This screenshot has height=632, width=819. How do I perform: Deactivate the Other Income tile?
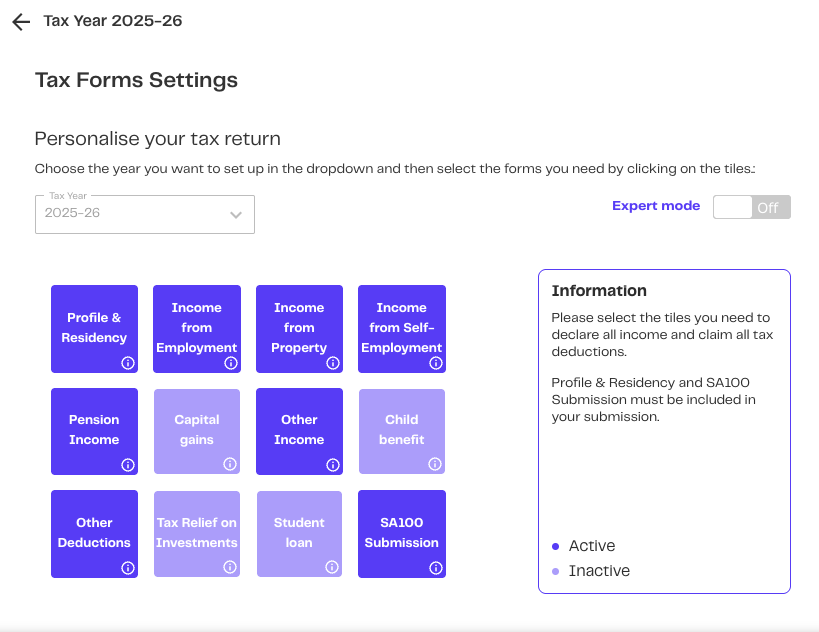click(x=299, y=428)
